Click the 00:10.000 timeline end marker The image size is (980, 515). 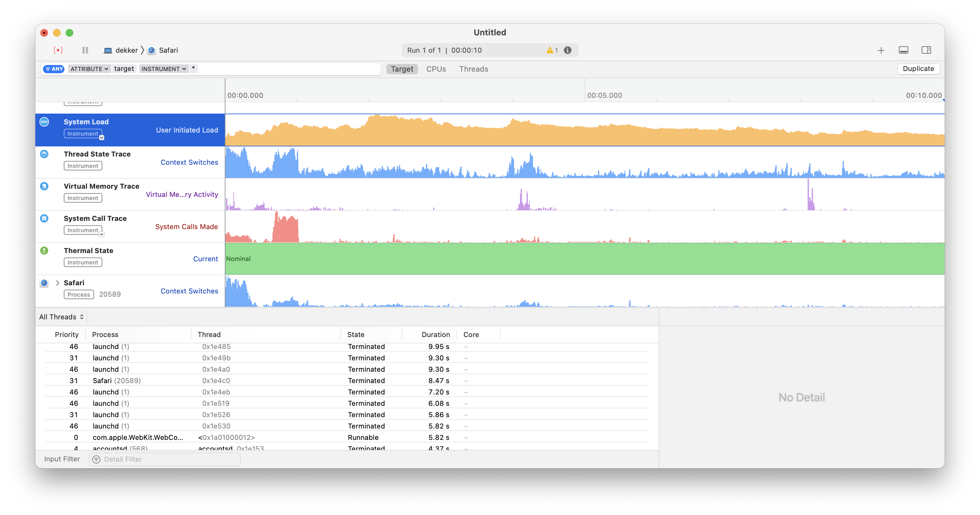click(924, 96)
